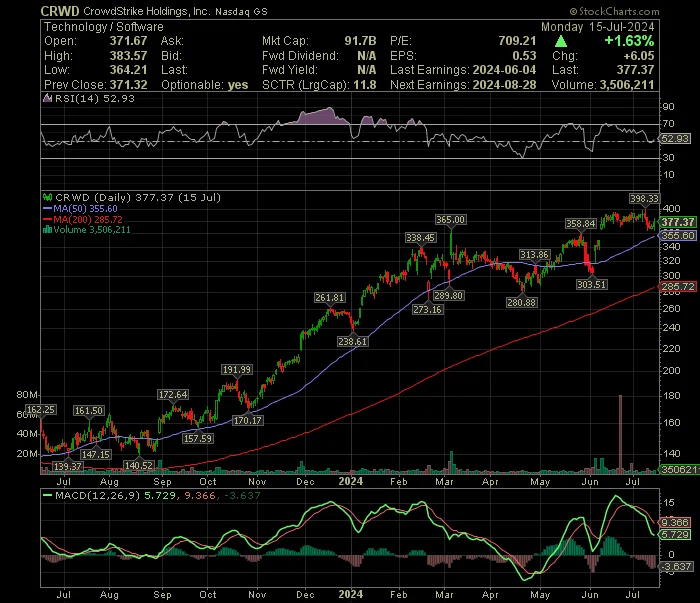Click the 5.729 MACD value axis tag
This screenshot has height=603, width=700.
click(675, 534)
